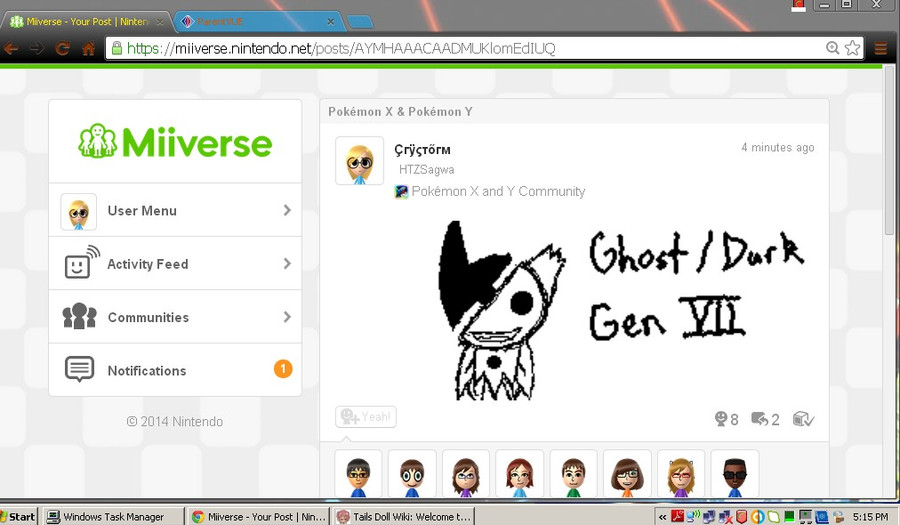Click the 4 minutes ago timestamp
This screenshot has height=525, width=900.
click(x=777, y=147)
